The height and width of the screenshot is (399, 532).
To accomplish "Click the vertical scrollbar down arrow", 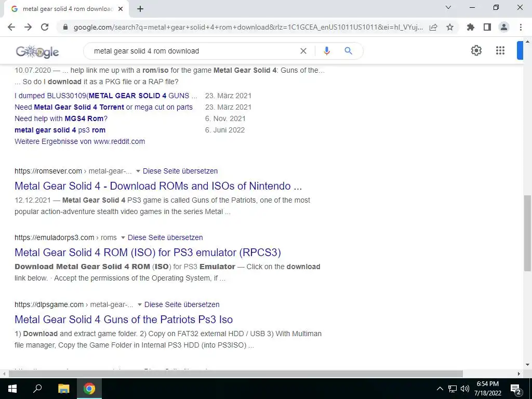I will click(x=527, y=365).
